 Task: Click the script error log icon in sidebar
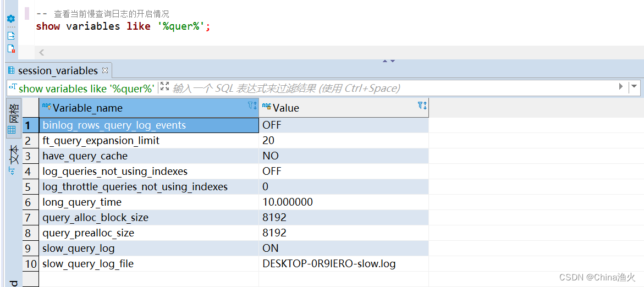click(x=11, y=49)
